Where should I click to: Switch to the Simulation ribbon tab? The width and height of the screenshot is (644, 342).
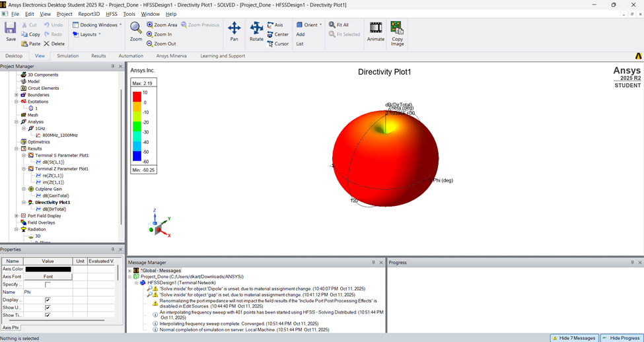(67, 56)
